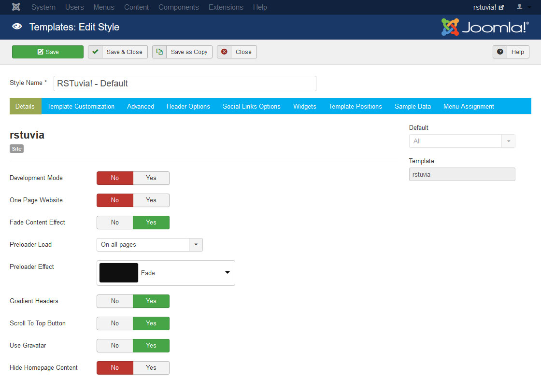541x392 pixels.
Task: Disable Gradient Headers with No
Action: tap(115, 301)
